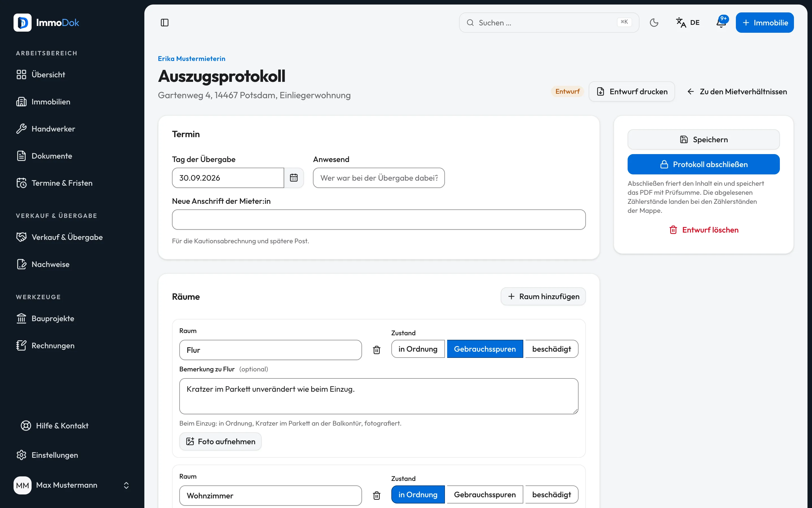Click the Max Mustermann avatar
Viewport: 812px width, 508px height.
pyautogui.click(x=23, y=485)
